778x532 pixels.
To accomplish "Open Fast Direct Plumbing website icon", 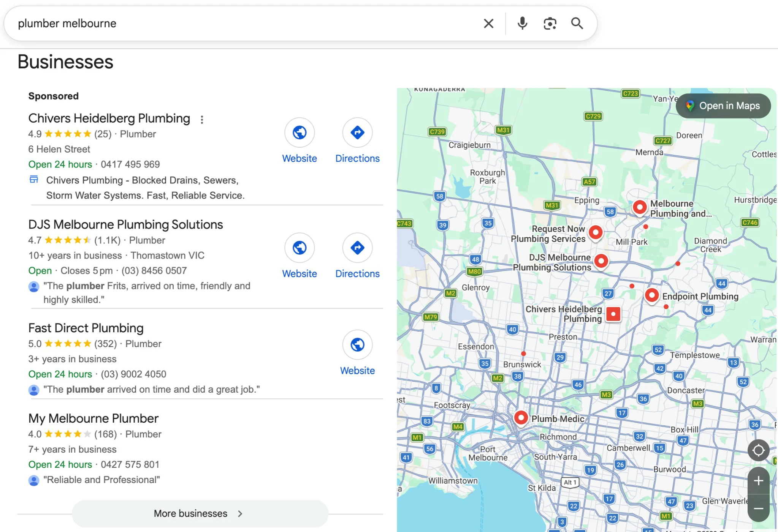I will click(357, 345).
